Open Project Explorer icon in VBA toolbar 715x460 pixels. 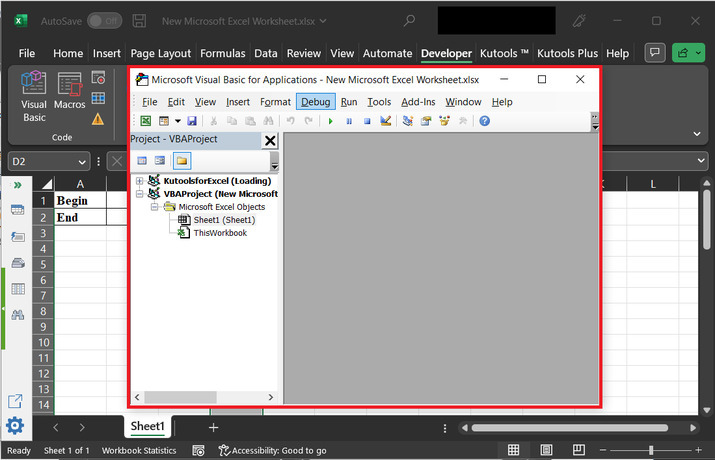coord(408,121)
